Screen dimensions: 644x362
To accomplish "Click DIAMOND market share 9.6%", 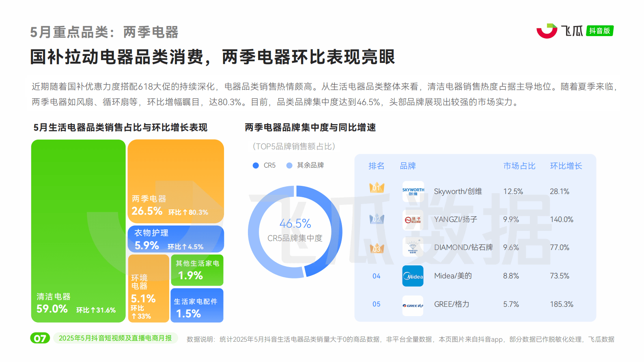I will coord(511,248).
